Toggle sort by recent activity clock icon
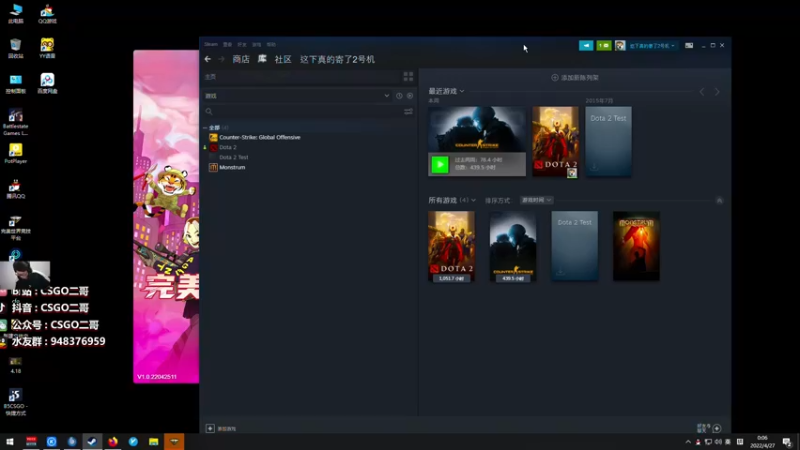Screen dimensions: 800x450 click(399, 95)
